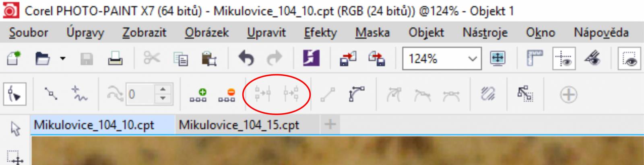Toggle mask marquee visibility
Image resolution: width=644 pixels, height=165 pixels.
tap(631, 59)
